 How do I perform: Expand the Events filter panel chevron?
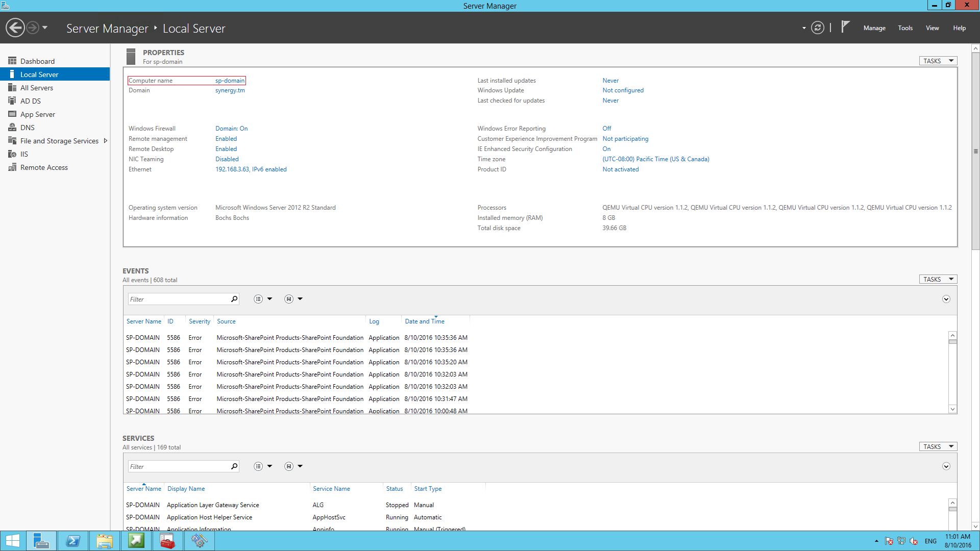point(946,299)
